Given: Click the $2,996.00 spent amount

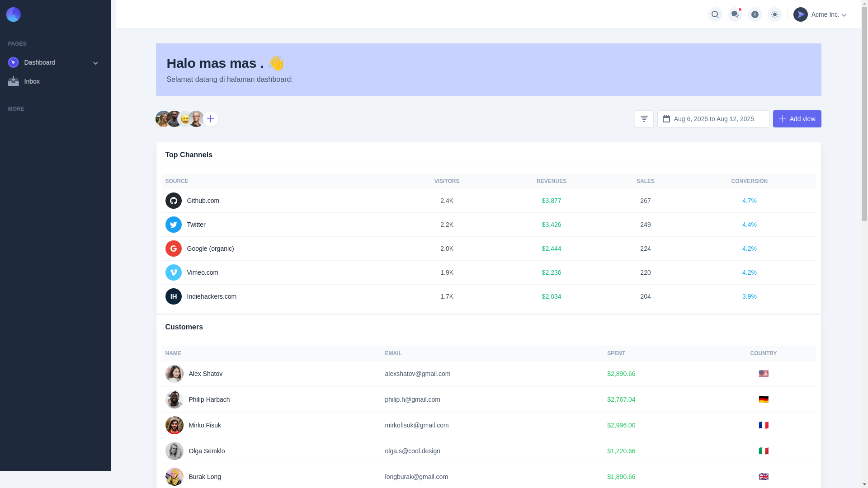Looking at the screenshot, I should tap(621, 425).
